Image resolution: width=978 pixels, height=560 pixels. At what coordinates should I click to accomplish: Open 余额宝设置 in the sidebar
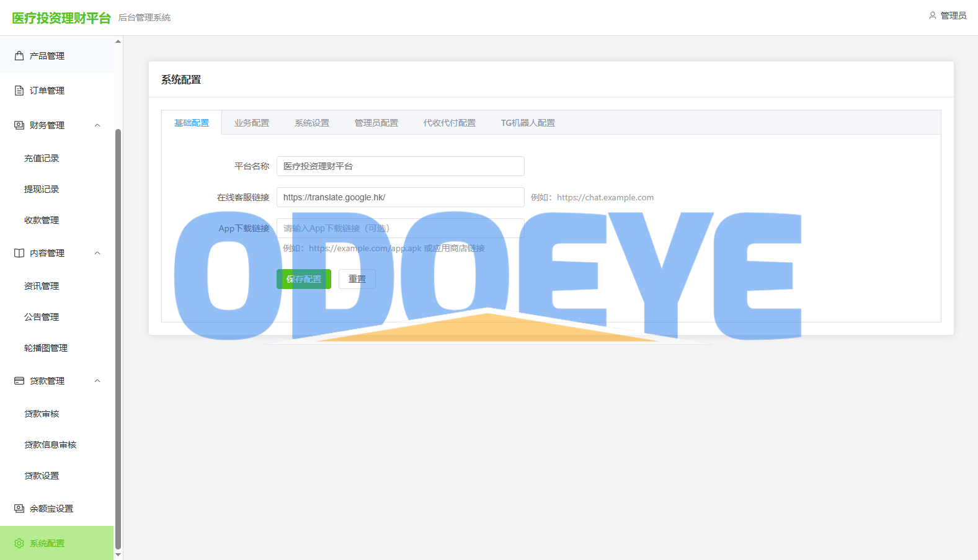[57, 509]
